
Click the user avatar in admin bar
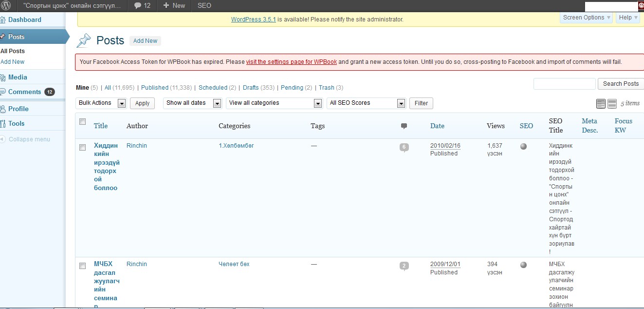641,6
